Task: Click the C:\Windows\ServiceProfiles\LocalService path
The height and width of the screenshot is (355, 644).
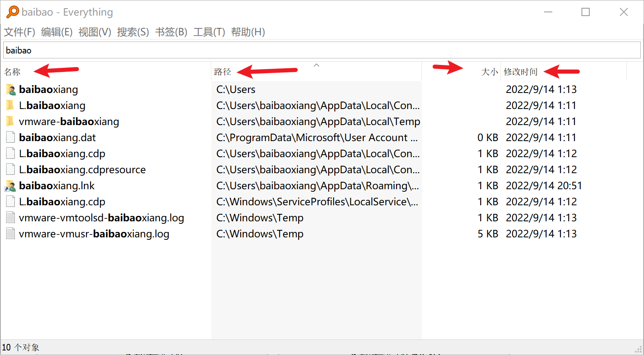Action: tap(317, 202)
